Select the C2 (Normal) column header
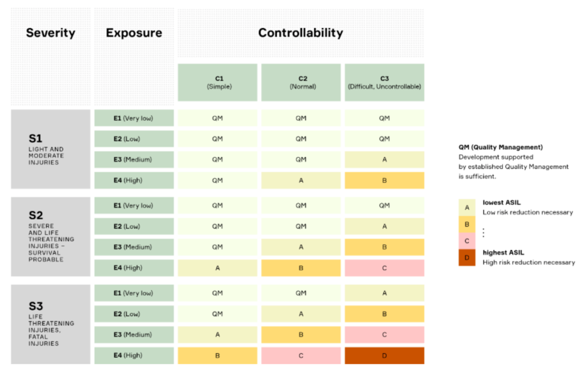The width and height of the screenshot is (588, 373). 301,82
